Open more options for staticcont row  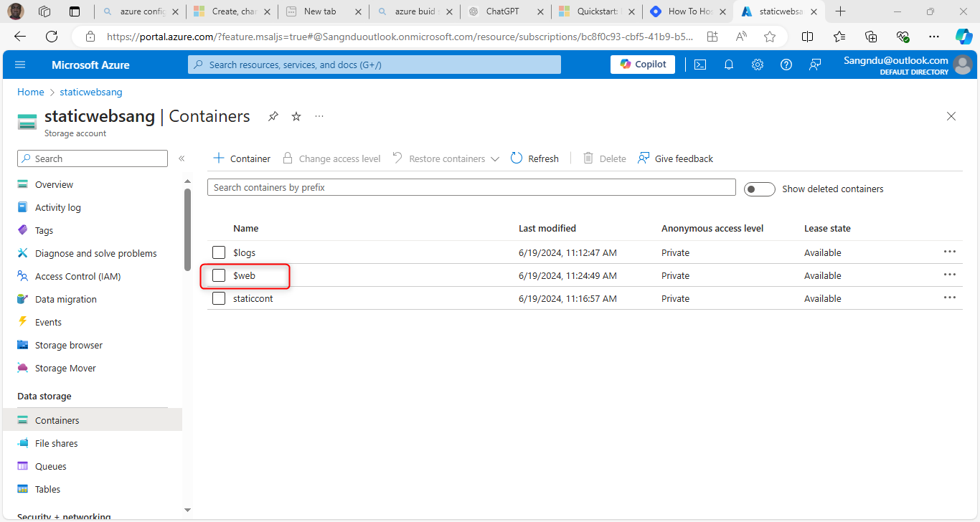click(x=950, y=298)
